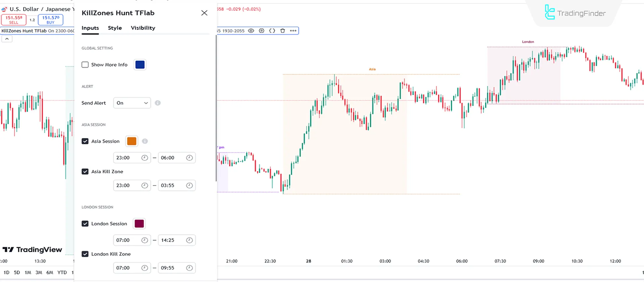Click the Asia Session info icon
The width and height of the screenshot is (644, 282).
tap(145, 141)
